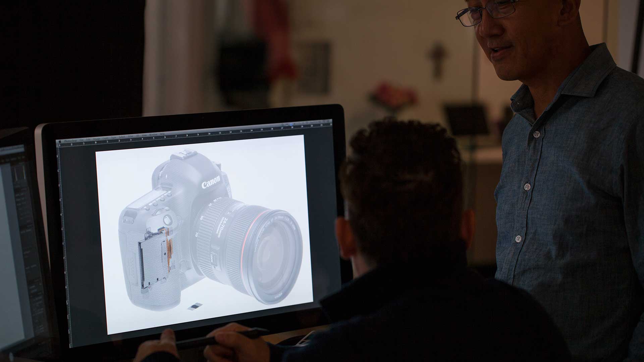This screenshot has width=644, height=362.
Task: Open the Apple menu
Action: 60,142
